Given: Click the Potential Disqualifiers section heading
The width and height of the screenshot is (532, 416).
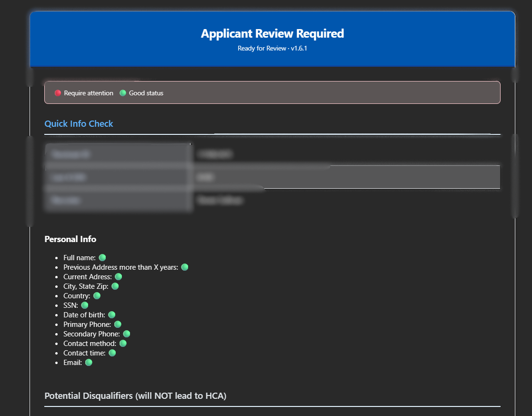Looking at the screenshot, I should coord(135,396).
